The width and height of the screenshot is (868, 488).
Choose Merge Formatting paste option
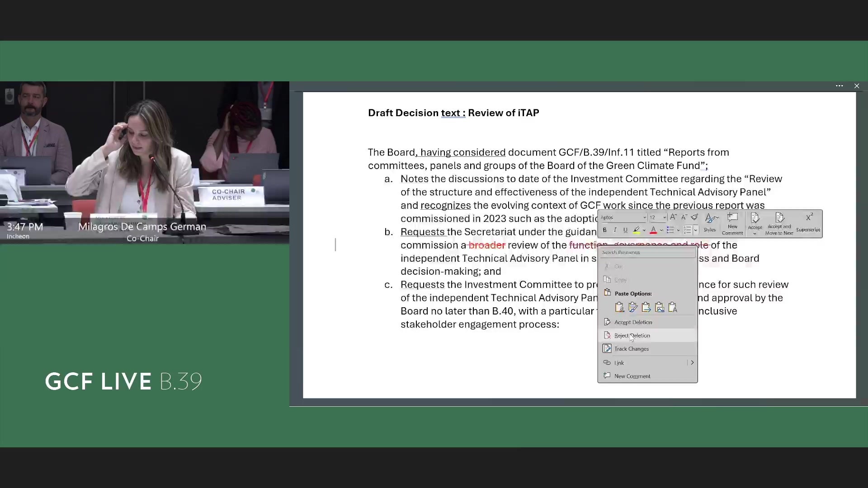[633, 308]
